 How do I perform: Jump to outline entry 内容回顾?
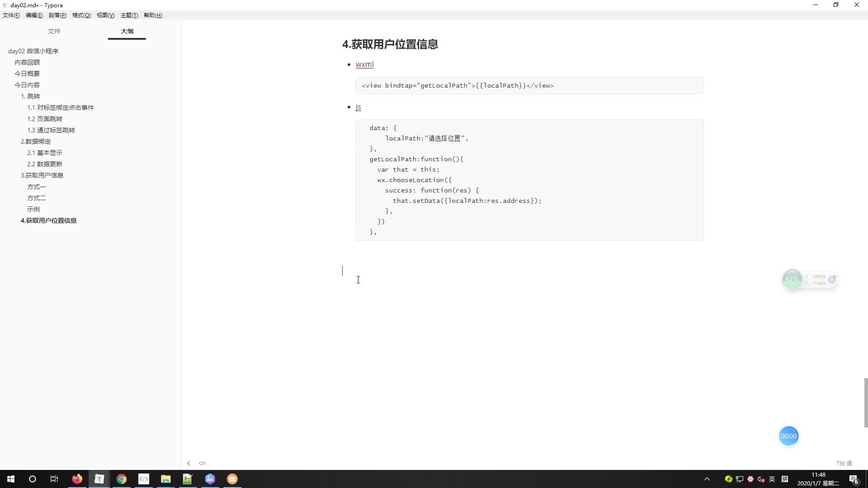pyautogui.click(x=27, y=62)
